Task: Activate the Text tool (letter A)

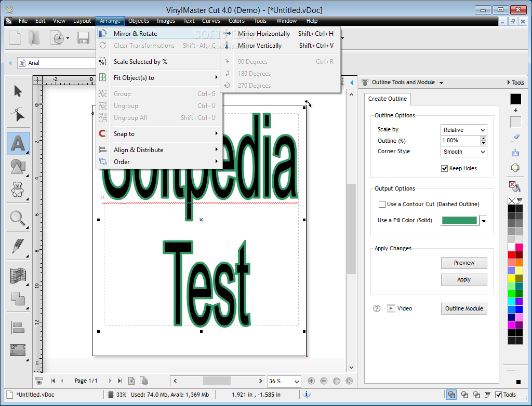Action: 18,143
